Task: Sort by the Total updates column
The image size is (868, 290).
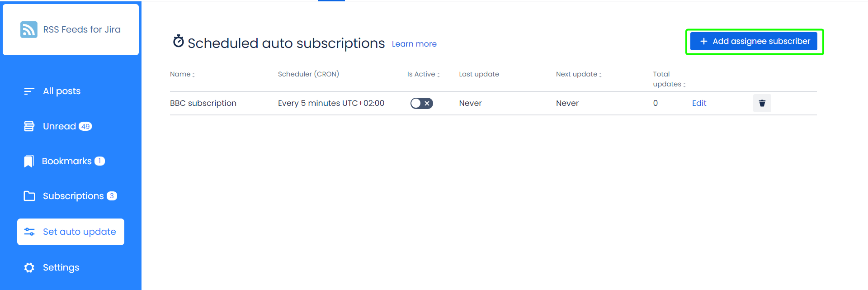Action: (669, 84)
